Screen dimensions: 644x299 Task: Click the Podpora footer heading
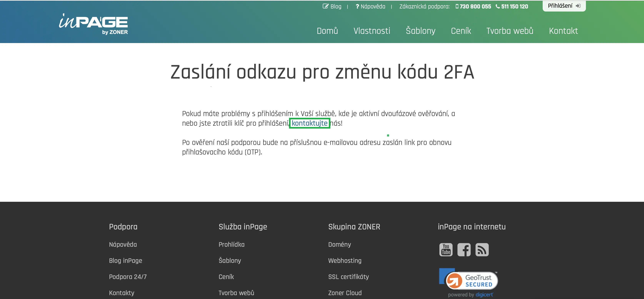[x=123, y=227]
